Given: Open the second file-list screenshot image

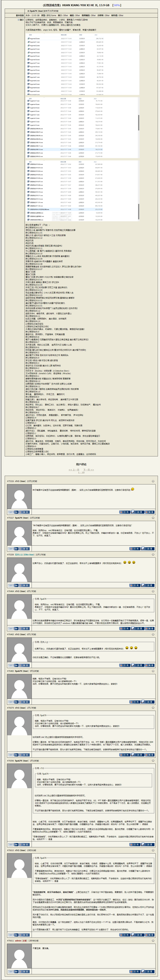Looking at the screenshot, I should click(x=82, y=127).
